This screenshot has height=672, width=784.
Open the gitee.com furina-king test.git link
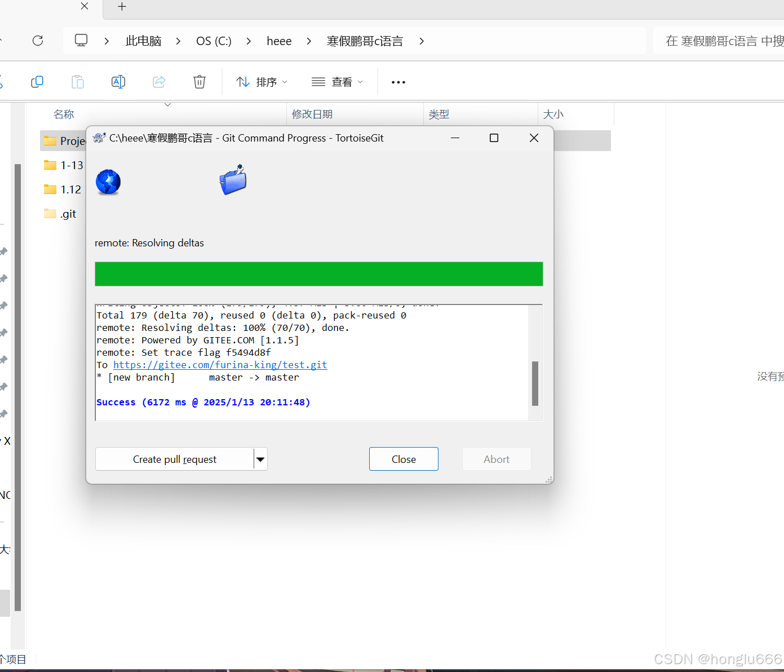click(x=220, y=365)
